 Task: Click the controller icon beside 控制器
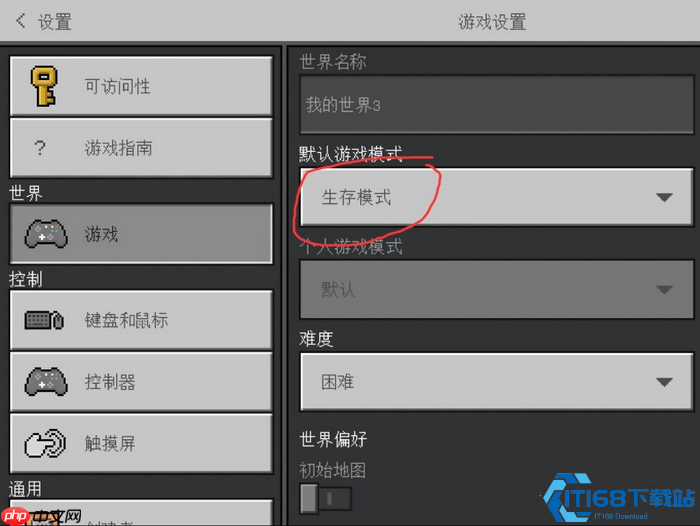tap(46, 382)
